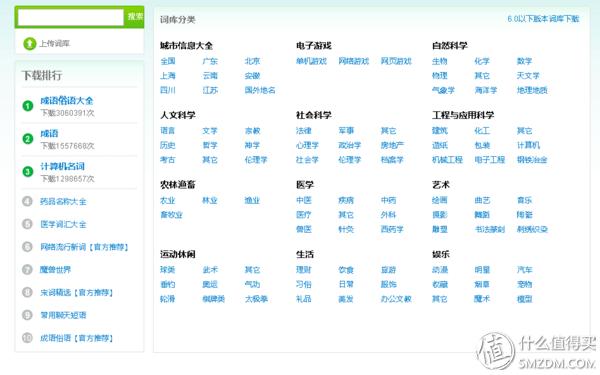Open 网页游戏 category
The width and height of the screenshot is (600, 375).
tap(396, 61)
